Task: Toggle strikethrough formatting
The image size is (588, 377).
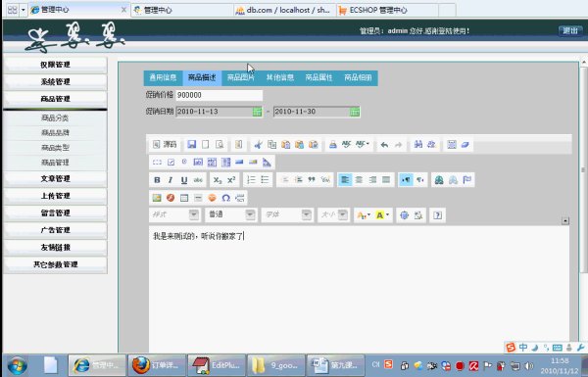Action: tap(198, 180)
